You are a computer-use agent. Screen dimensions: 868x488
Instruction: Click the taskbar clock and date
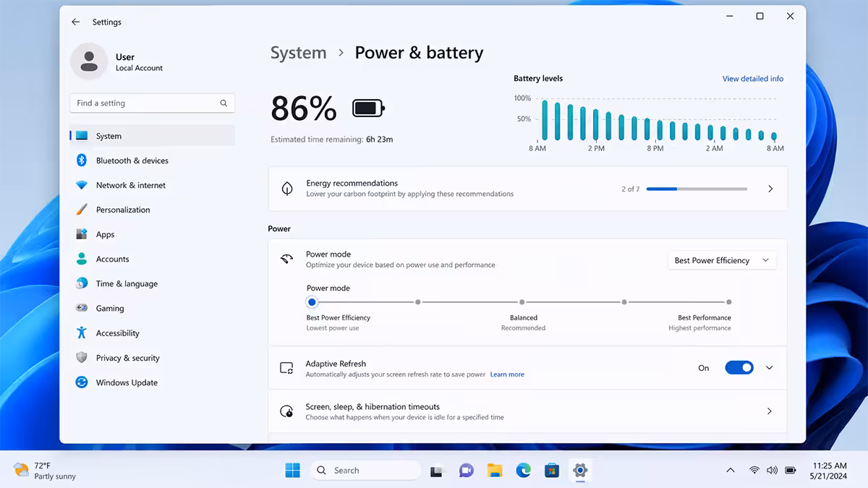point(829,471)
